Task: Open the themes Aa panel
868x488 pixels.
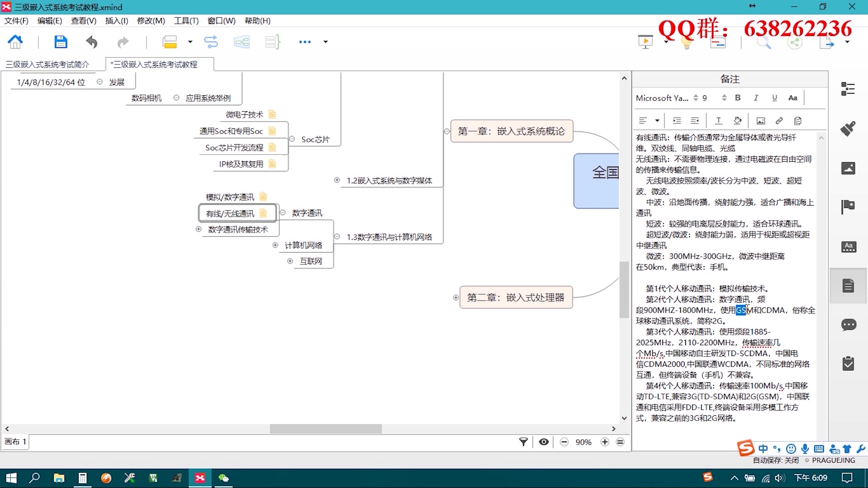Action: pyautogui.click(x=849, y=247)
